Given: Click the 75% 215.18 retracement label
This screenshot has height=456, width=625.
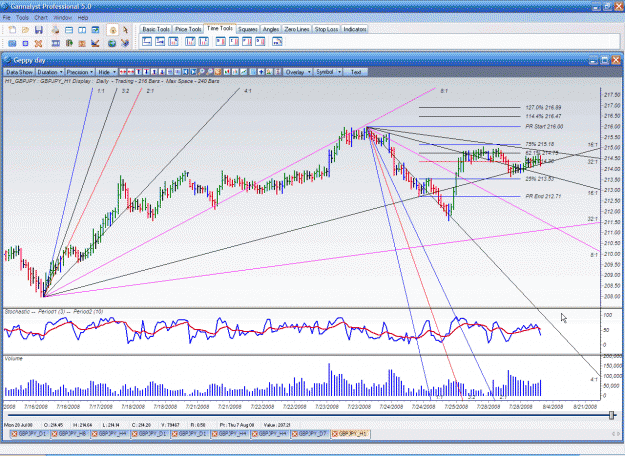Looking at the screenshot, I should coord(540,144).
